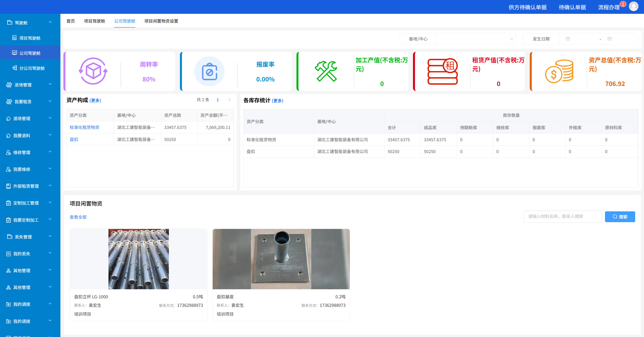Select the 公司驾驶舱 tab

(125, 21)
